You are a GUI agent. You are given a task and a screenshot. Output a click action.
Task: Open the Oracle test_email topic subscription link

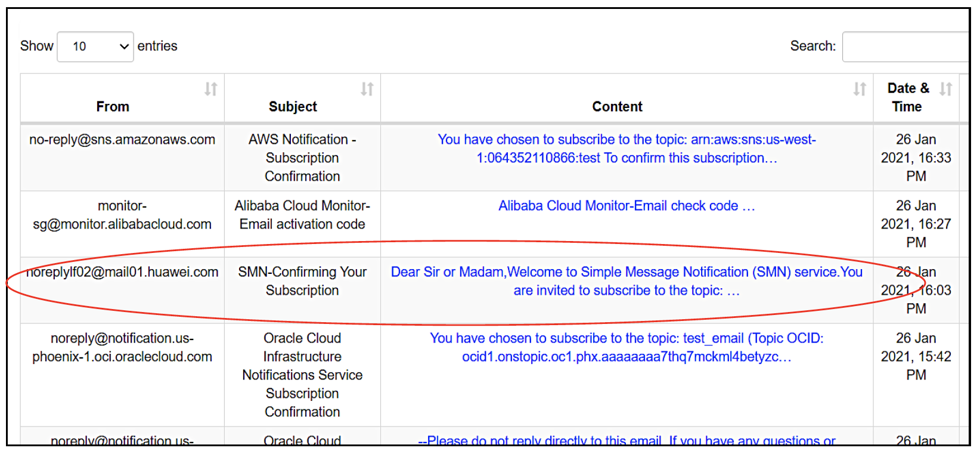click(x=627, y=347)
